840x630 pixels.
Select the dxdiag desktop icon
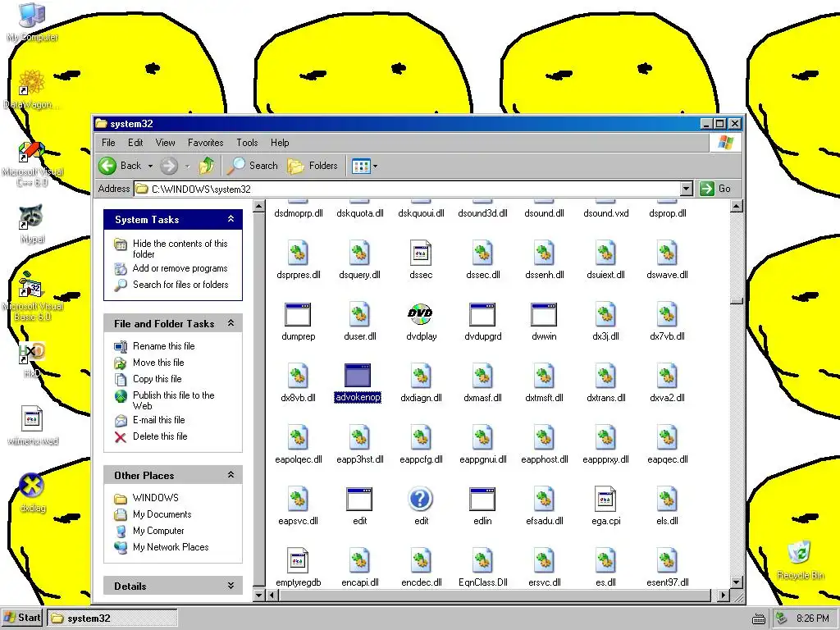click(32, 486)
